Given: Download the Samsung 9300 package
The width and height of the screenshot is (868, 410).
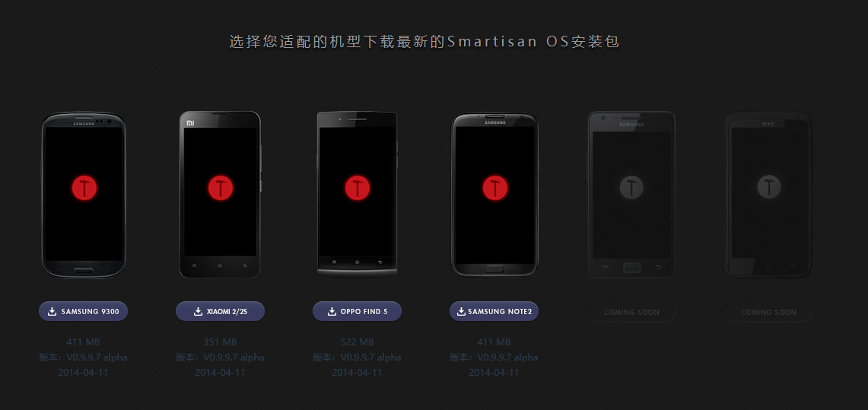Looking at the screenshot, I should (83, 311).
